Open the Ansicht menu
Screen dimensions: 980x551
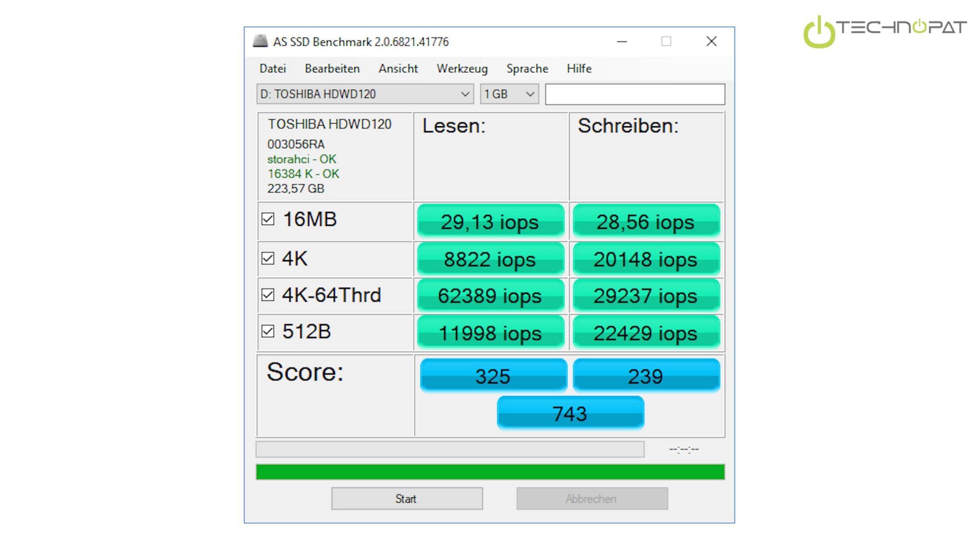pos(398,69)
